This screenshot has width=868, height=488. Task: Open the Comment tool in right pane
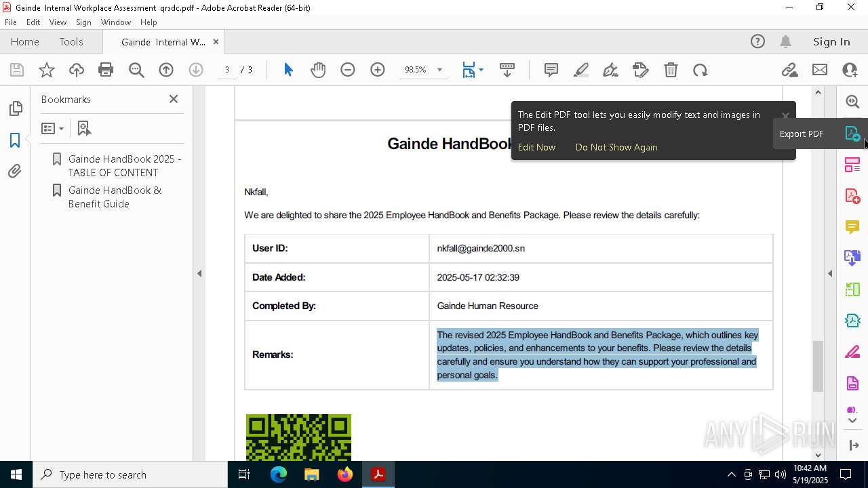[852, 227]
